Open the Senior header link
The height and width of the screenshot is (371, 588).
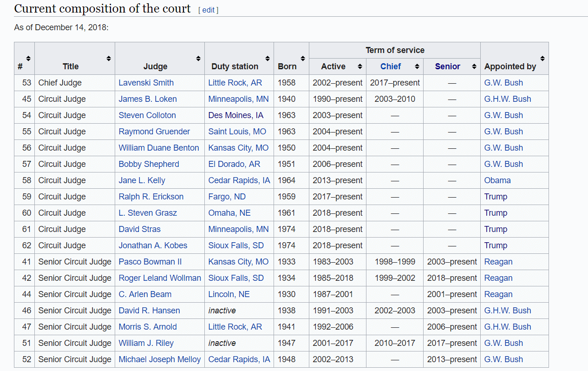coord(447,66)
